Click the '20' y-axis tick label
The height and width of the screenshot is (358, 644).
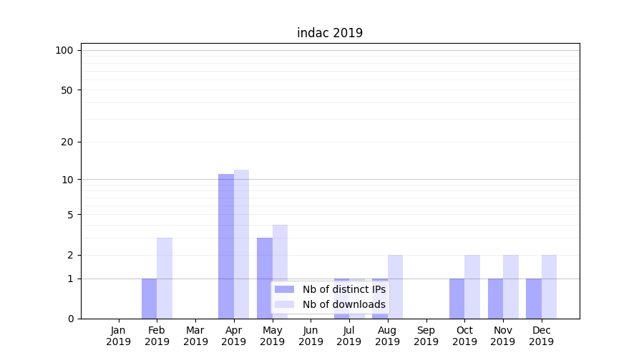click(67, 142)
